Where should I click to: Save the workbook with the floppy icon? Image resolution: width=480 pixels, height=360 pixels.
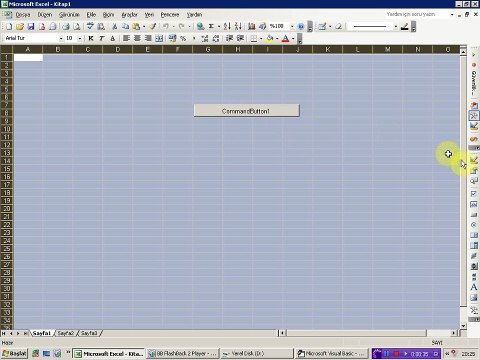pyautogui.click(x=31, y=26)
